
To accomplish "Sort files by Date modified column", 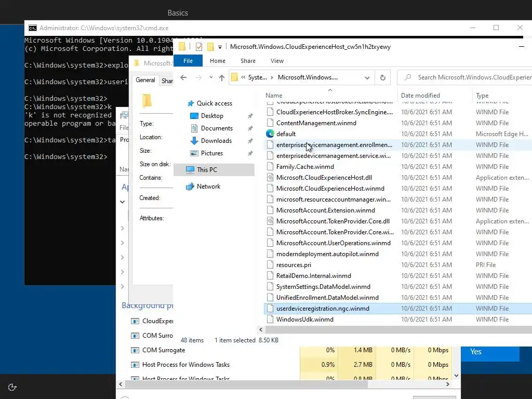I will (420, 96).
